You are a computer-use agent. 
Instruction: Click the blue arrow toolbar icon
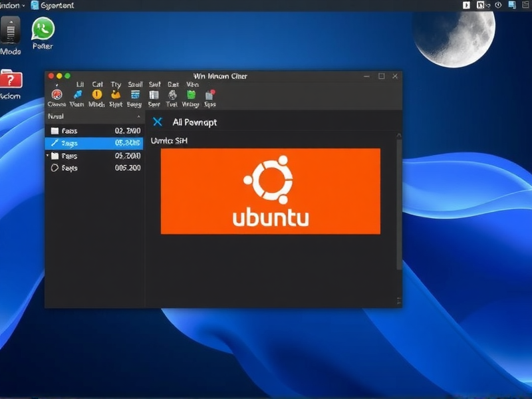(x=77, y=95)
